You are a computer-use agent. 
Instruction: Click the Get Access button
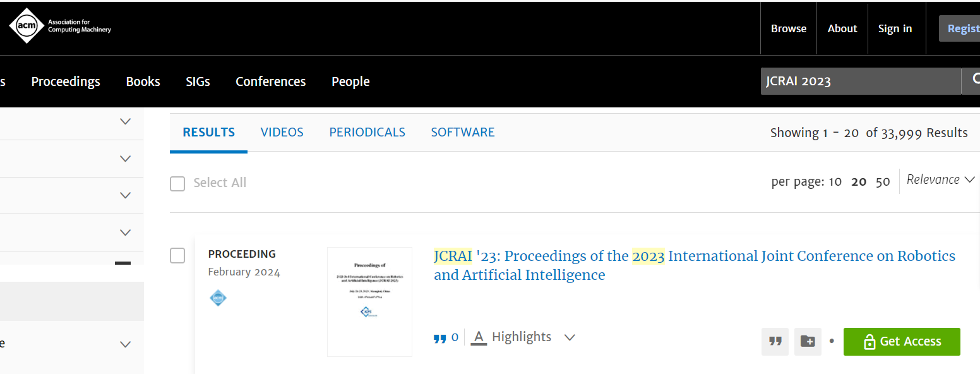[902, 342]
